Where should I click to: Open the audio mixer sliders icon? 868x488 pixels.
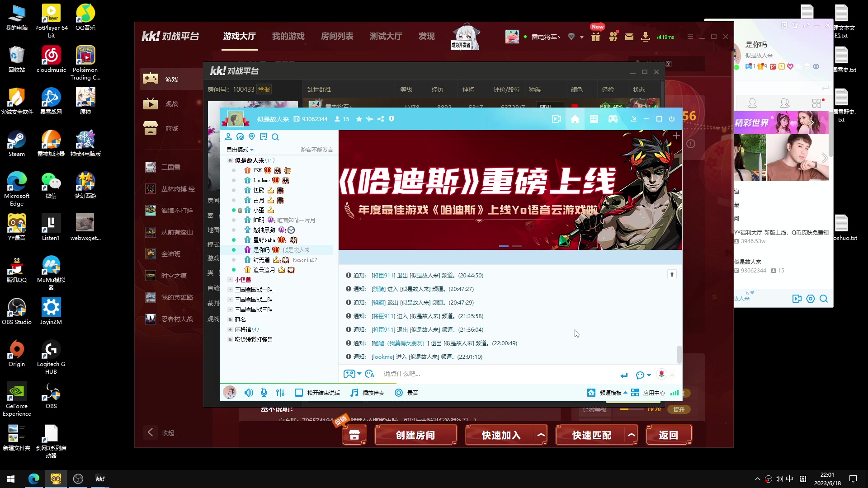(x=280, y=393)
